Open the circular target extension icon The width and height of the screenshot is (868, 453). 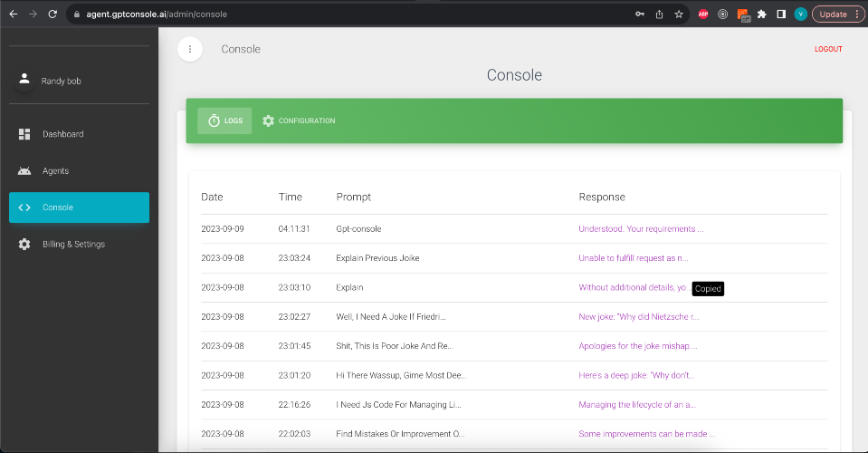click(x=722, y=14)
